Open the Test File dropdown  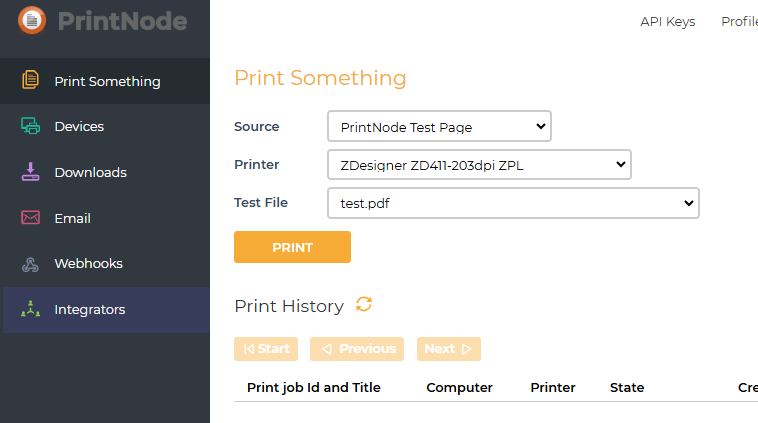513,203
